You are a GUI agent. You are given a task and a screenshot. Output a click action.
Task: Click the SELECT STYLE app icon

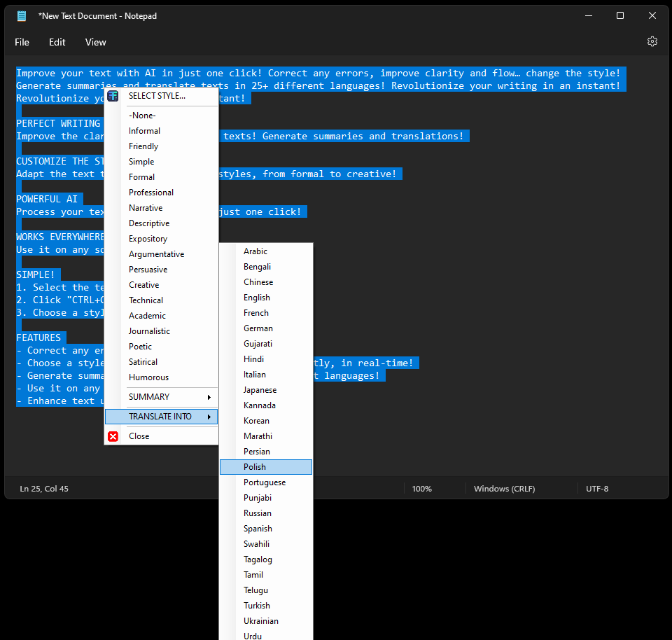(113, 96)
